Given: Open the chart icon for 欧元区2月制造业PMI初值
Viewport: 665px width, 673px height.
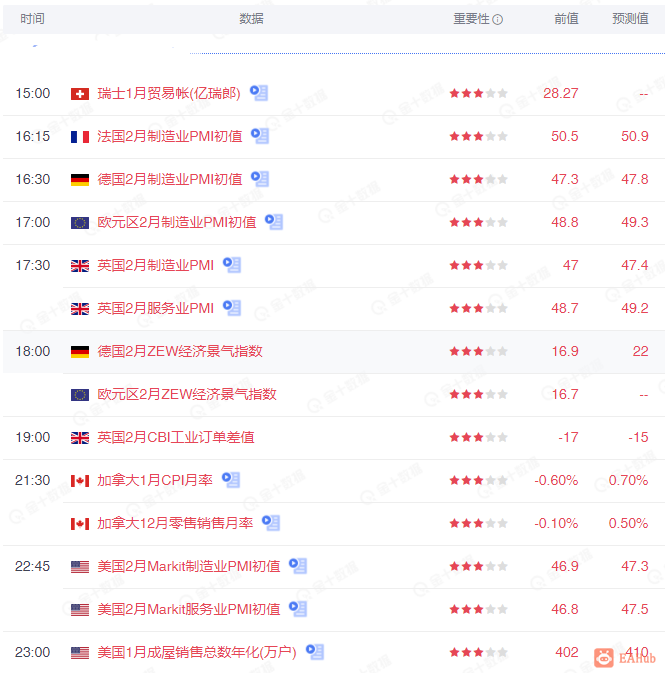Looking at the screenshot, I should coord(274,221).
